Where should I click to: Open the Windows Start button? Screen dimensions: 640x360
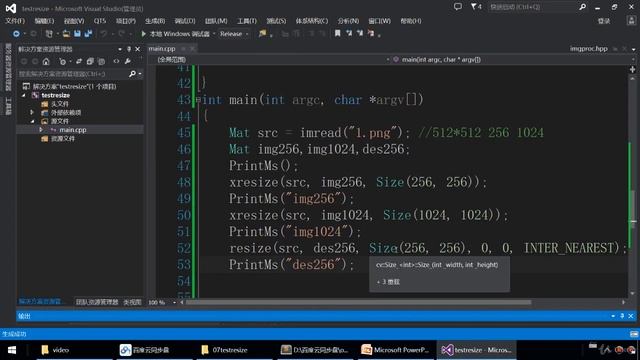coord(12,350)
